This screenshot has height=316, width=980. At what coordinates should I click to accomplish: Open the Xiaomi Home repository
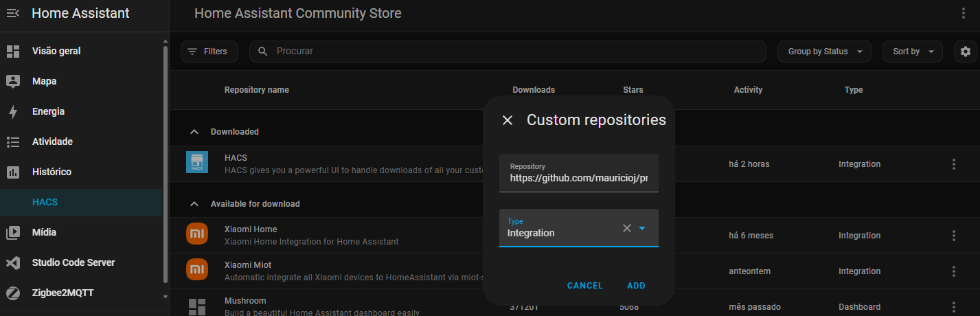[574, 236]
